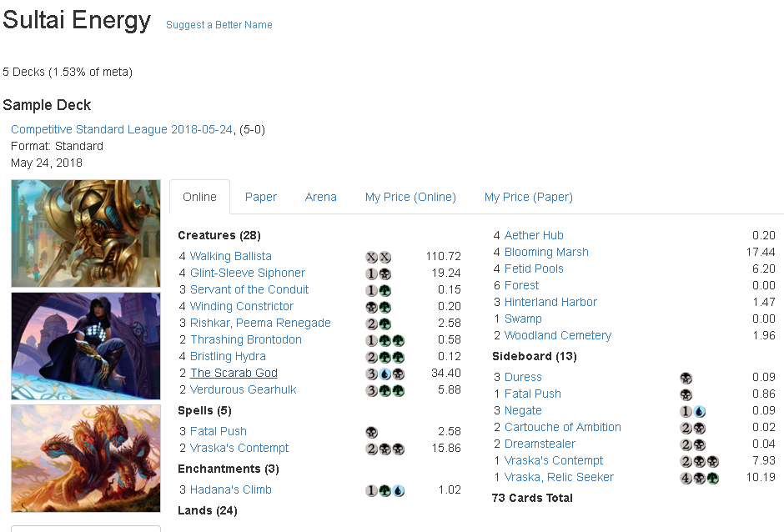
Task: Open the Arena tab
Action: pyautogui.click(x=320, y=197)
